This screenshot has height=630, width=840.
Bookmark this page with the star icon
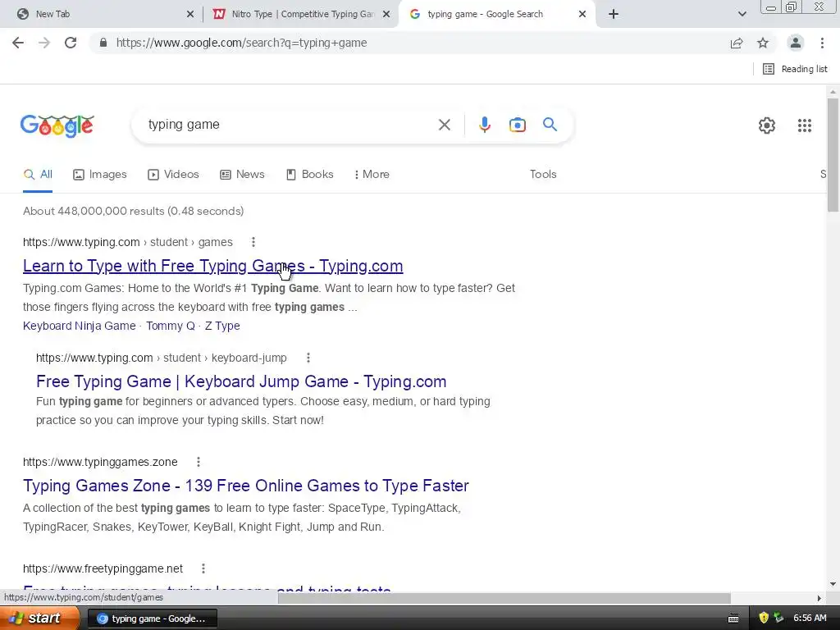click(763, 43)
